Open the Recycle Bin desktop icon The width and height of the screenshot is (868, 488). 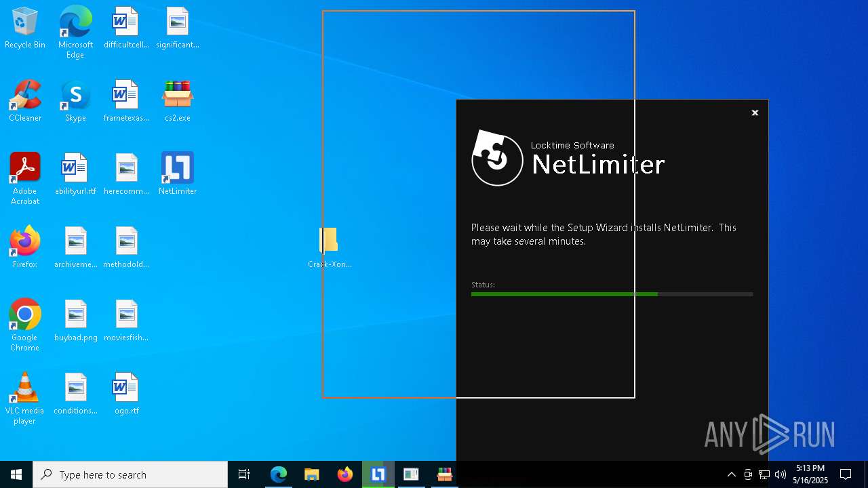coord(25,28)
